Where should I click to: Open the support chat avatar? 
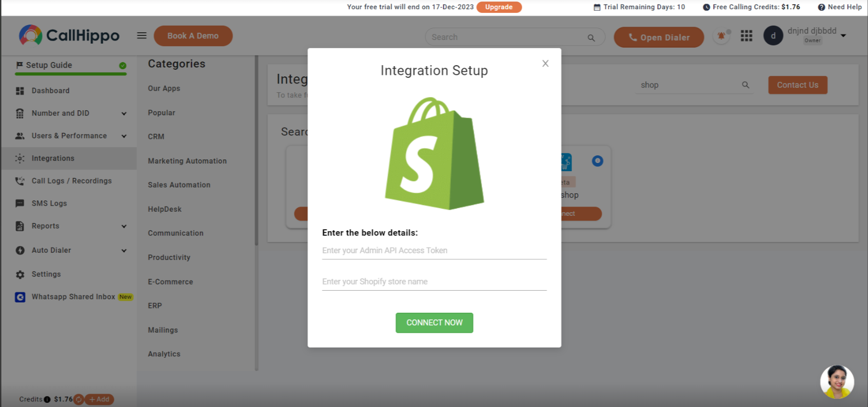[x=837, y=382]
